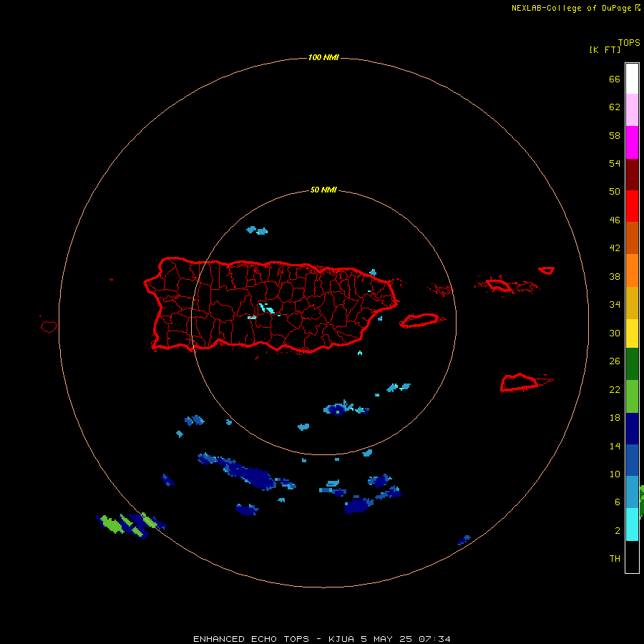Click the [K FT] units label

(x=605, y=49)
